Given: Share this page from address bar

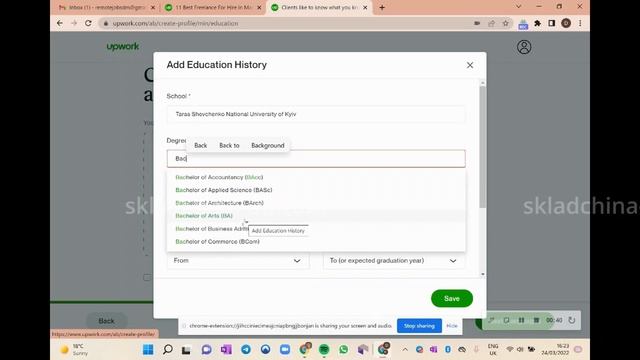Looking at the screenshot, I should pyautogui.click(x=491, y=23).
